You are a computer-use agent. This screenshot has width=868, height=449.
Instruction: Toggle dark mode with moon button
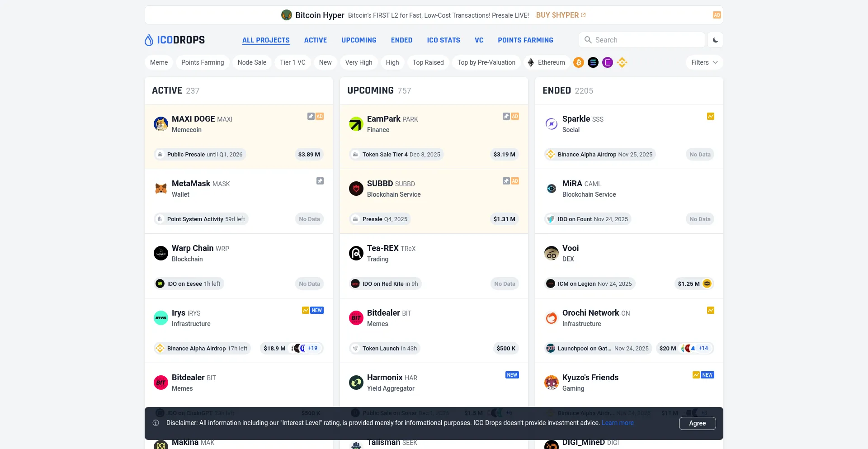(715, 40)
